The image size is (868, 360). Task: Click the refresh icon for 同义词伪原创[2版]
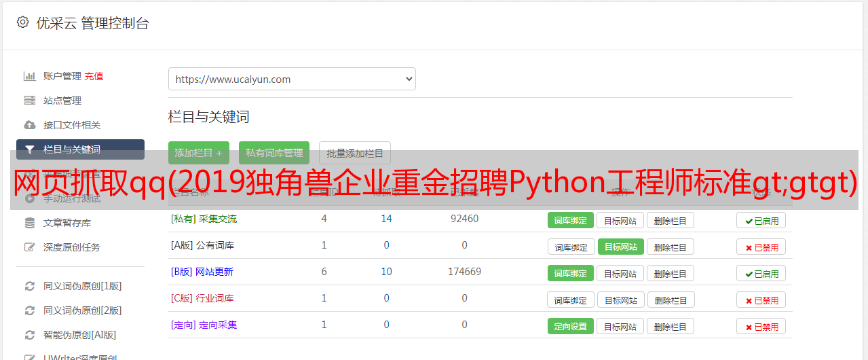pos(29,310)
